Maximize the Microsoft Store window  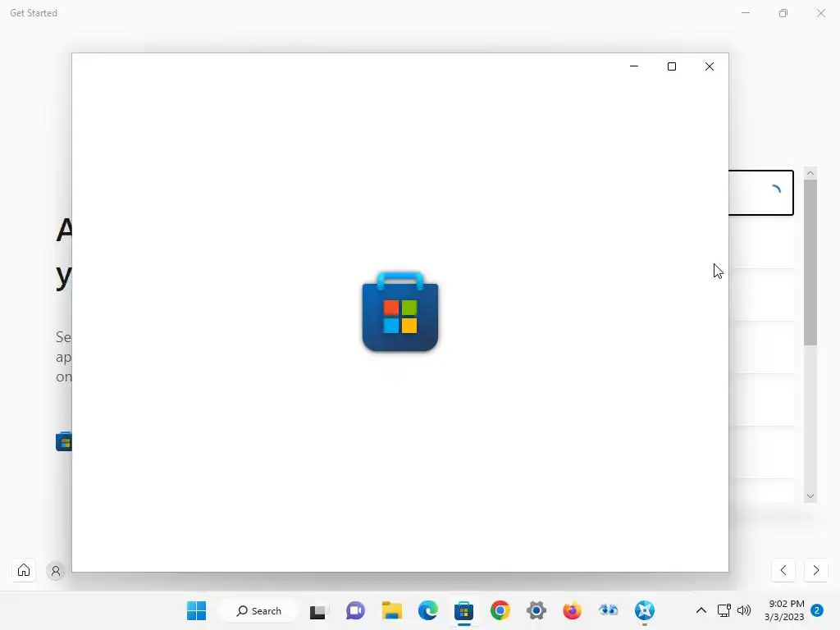point(672,66)
